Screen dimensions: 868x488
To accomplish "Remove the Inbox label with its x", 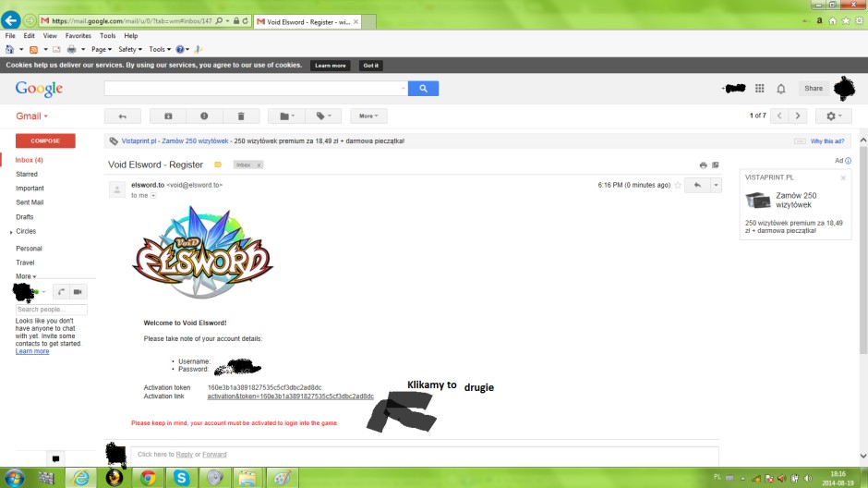I will pyautogui.click(x=259, y=165).
